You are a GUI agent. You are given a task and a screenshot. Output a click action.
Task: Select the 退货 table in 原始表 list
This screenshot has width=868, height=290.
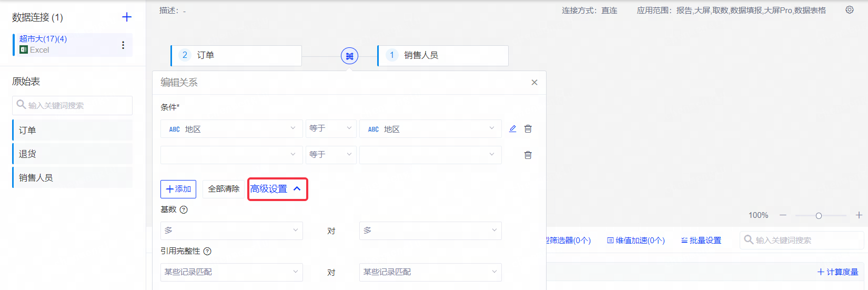[x=73, y=154]
